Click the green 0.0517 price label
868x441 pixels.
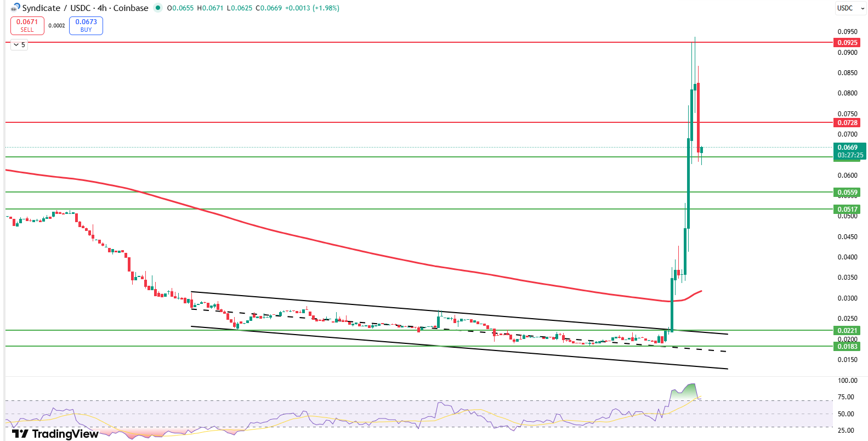[847, 210]
